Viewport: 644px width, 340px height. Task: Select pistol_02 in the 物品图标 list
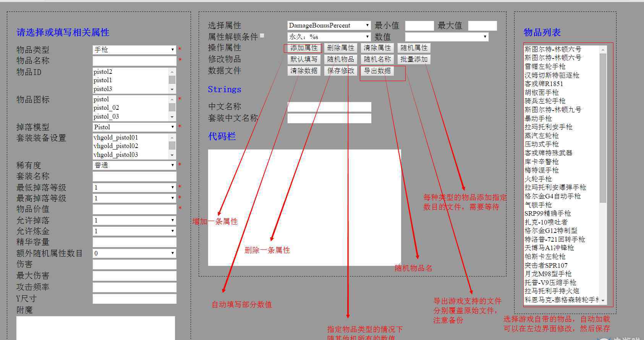(x=131, y=108)
